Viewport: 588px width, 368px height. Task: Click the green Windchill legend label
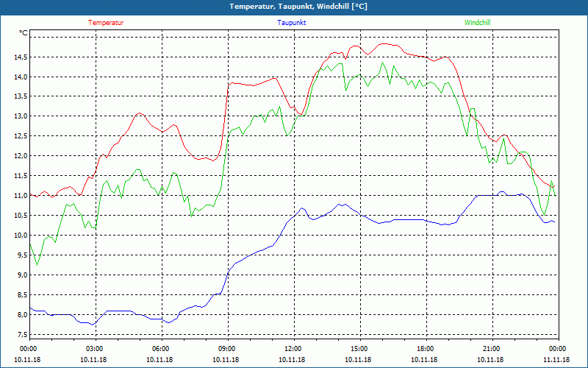pos(477,23)
